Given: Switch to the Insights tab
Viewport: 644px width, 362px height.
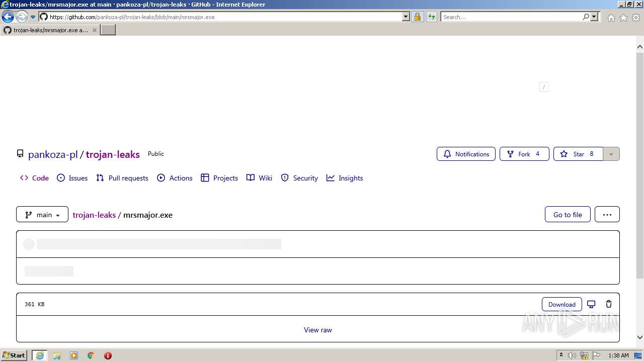Looking at the screenshot, I should (345, 178).
